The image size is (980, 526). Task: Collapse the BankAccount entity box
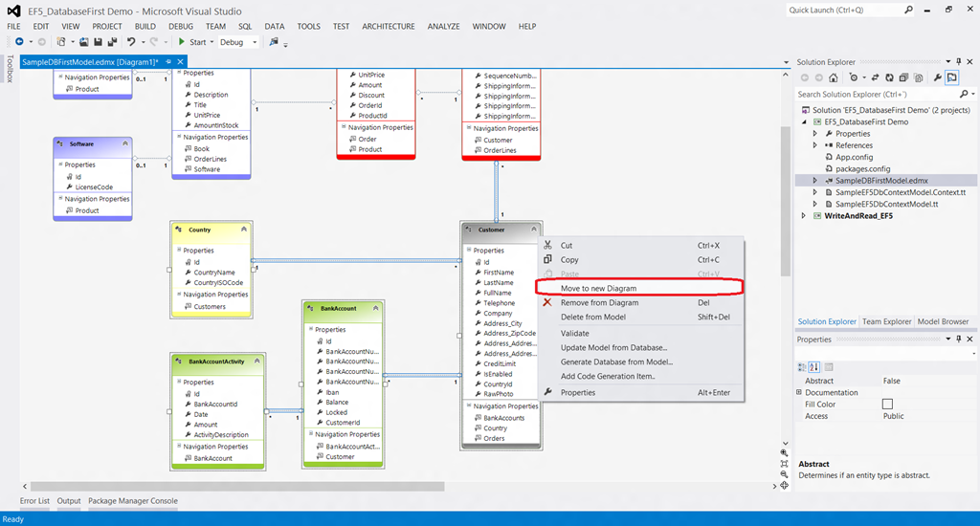coord(375,308)
